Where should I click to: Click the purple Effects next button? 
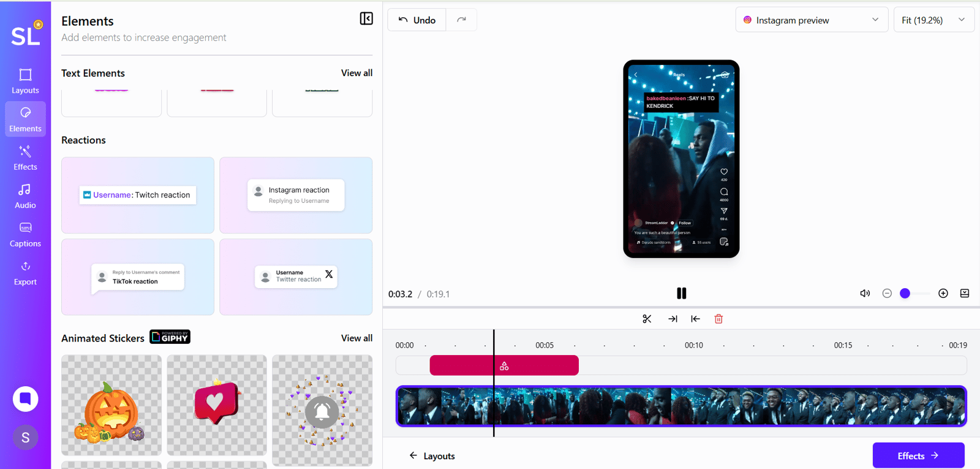coord(918,456)
